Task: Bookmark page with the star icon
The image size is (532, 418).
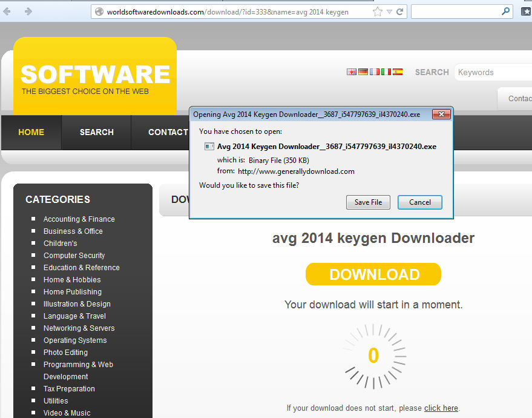Action: point(377,12)
